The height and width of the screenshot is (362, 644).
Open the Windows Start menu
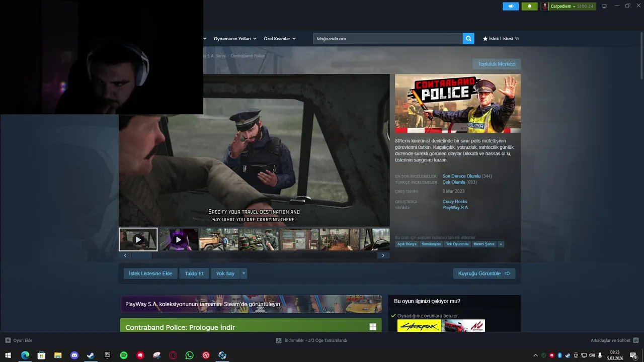8,355
